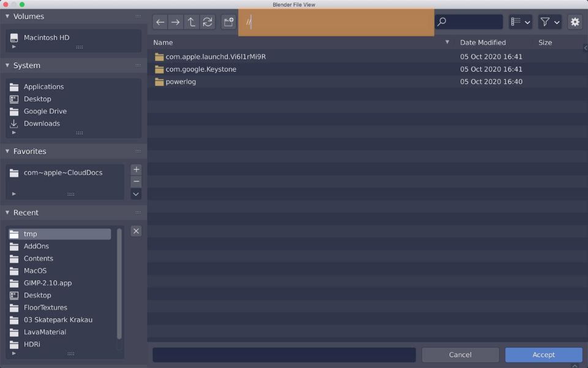Click the Recent list scrollbar
588x368 pixels.
pos(119,283)
